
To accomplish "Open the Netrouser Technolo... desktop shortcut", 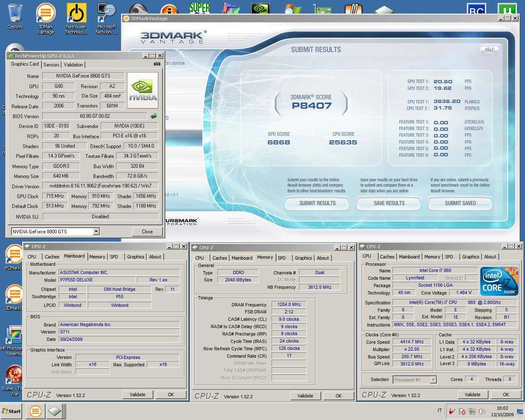I will tap(76, 18).
